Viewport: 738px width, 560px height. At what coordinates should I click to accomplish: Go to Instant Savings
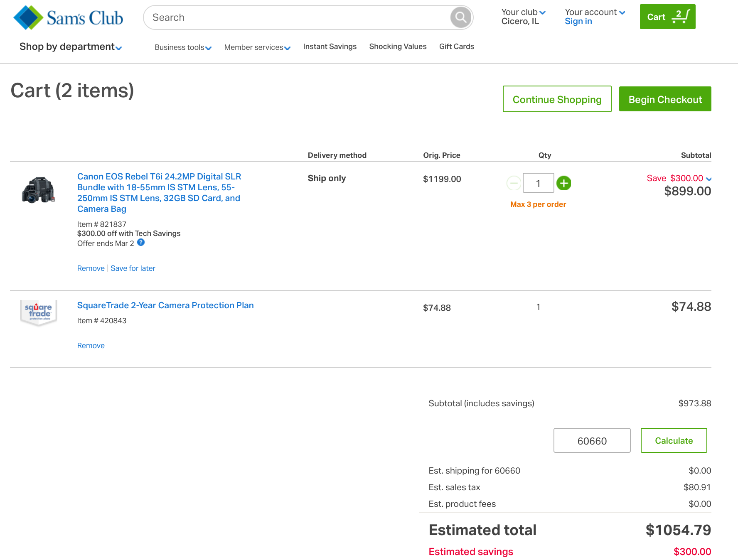tap(330, 47)
